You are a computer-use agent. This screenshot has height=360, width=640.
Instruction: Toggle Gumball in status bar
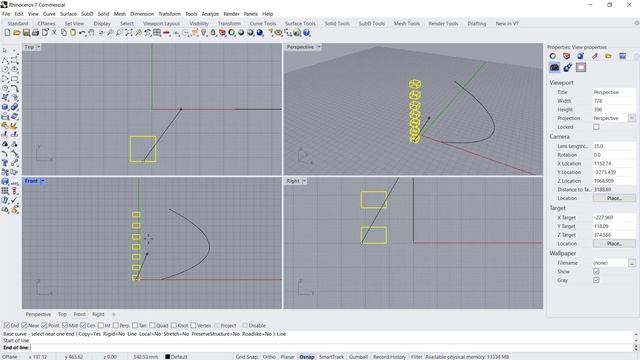(358, 357)
